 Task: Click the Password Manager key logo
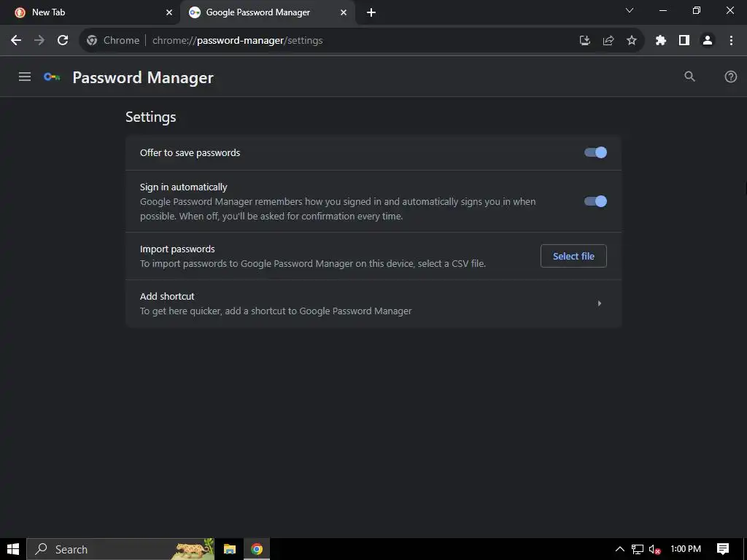[52, 77]
